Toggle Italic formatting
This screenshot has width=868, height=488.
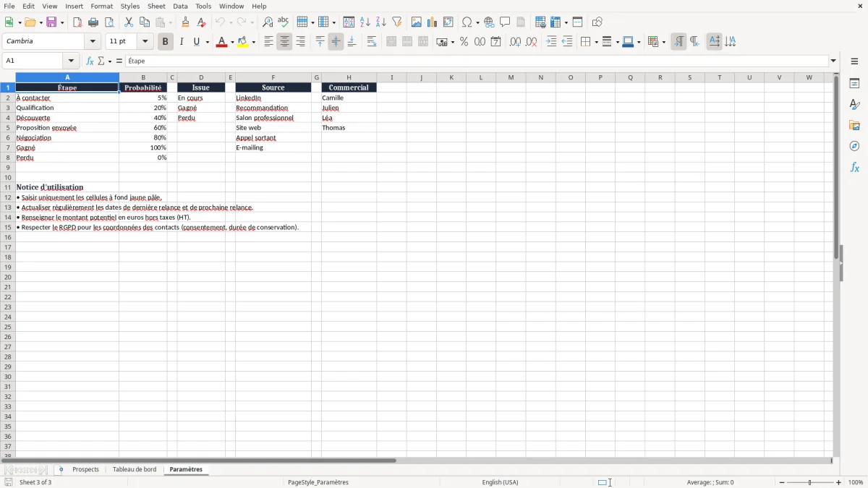(x=181, y=42)
